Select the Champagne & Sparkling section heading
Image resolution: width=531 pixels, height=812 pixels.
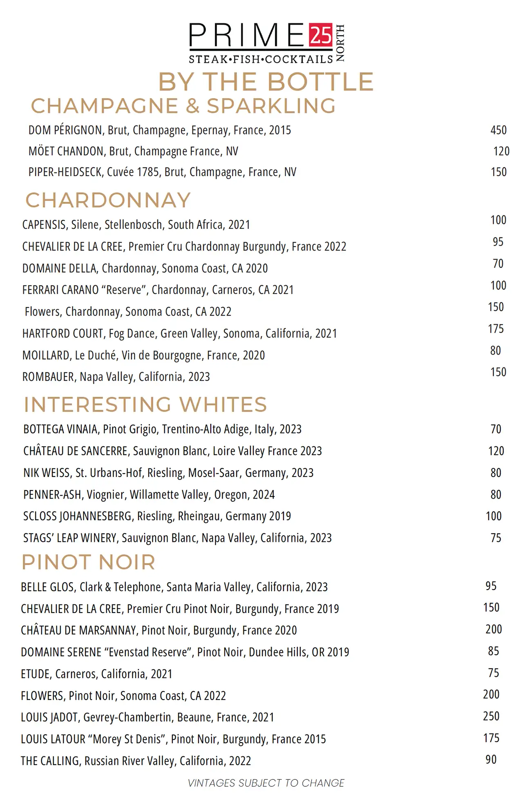pyautogui.click(x=183, y=106)
